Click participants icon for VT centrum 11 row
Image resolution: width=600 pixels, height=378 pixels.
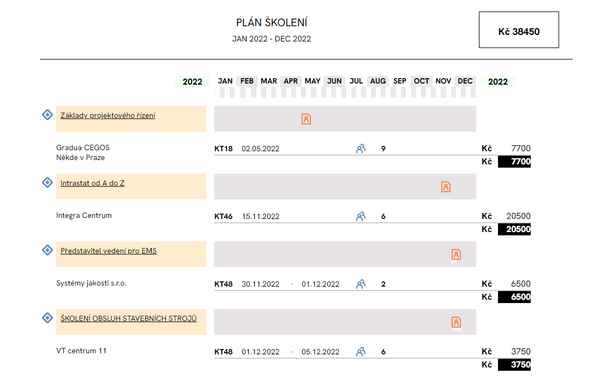tap(360, 352)
